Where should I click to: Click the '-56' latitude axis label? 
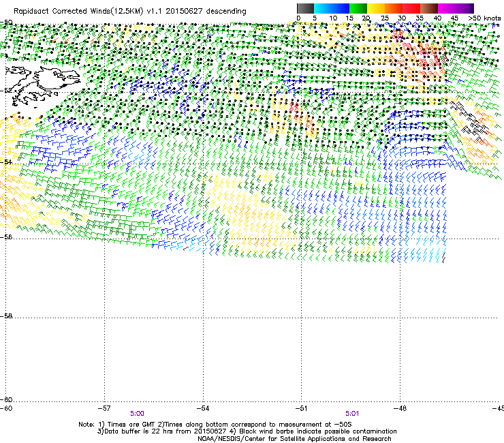pyautogui.click(x=6, y=236)
